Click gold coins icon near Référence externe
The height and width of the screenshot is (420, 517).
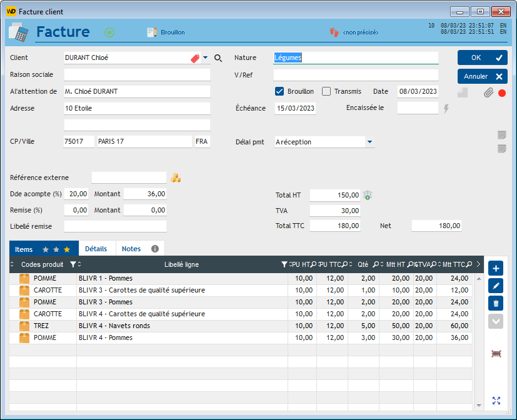coord(176,177)
